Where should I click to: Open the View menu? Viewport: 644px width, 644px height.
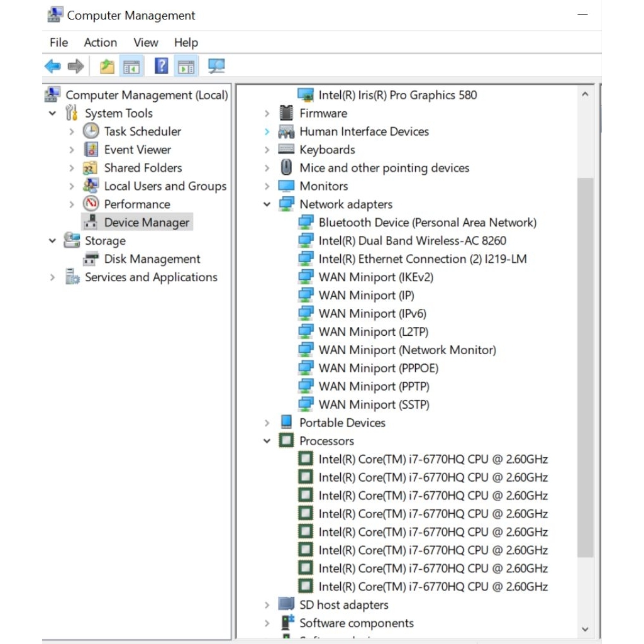tap(145, 42)
